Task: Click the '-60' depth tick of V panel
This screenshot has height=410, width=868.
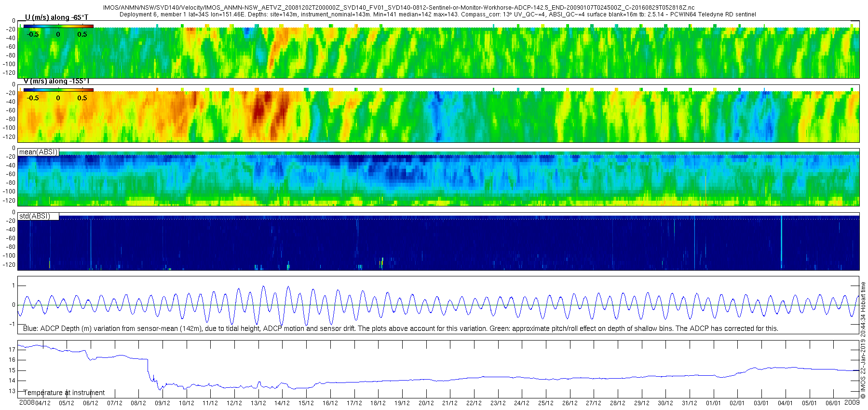Action: [11, 110]
